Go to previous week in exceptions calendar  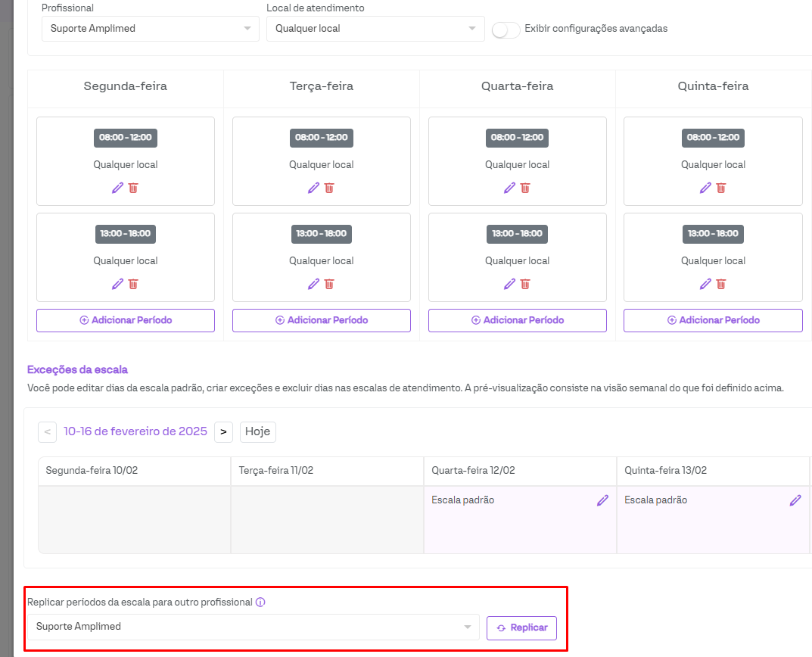click(x=48, y=432)
